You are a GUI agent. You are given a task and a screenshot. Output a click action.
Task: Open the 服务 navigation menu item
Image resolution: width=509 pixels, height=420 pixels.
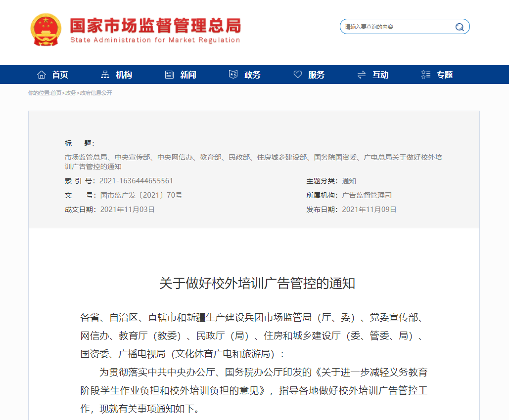pyautogui.click(x=316, y=75)
